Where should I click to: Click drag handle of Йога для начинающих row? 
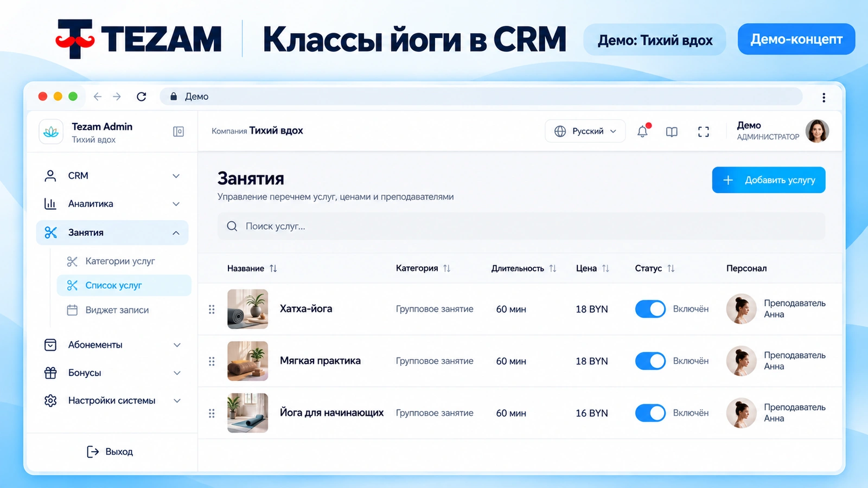[x=212, y=413]
